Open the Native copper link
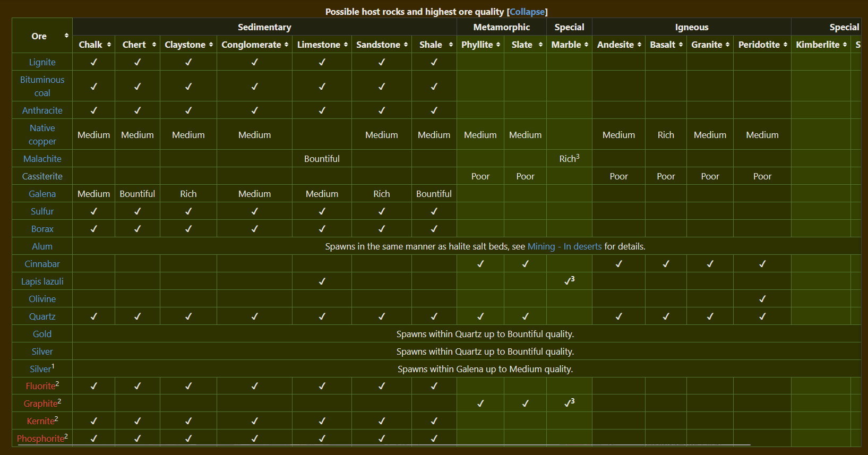This screenshot has height=455, width=868. point(42,134)
